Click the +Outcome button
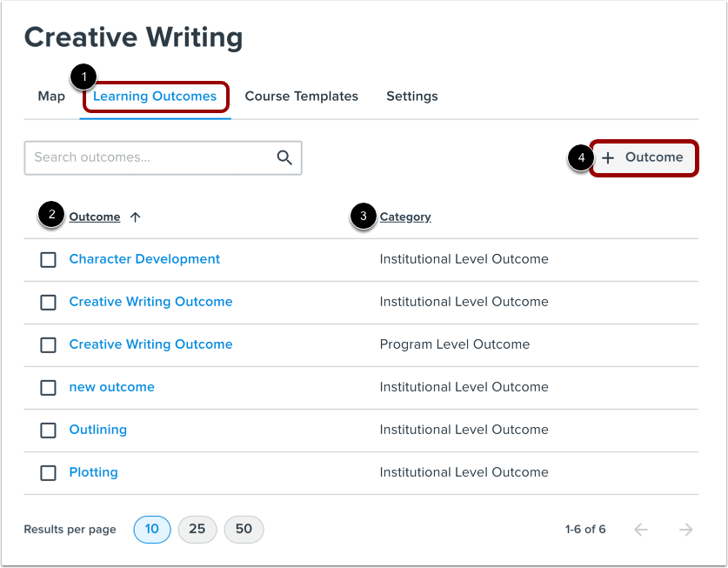The height and width of the screenshot is (568, 728). [x=644, y=157]
